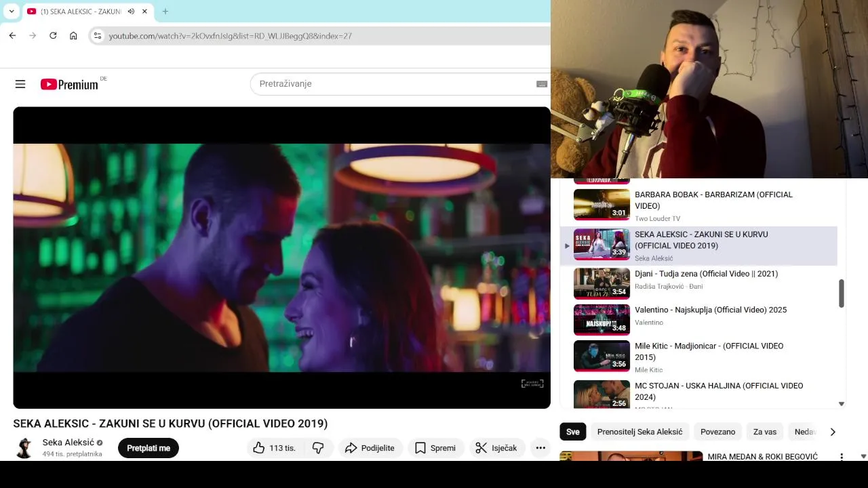Go forward in browser history
The width and height of the screenshot is (868, 488).
[x=33, y=35]
